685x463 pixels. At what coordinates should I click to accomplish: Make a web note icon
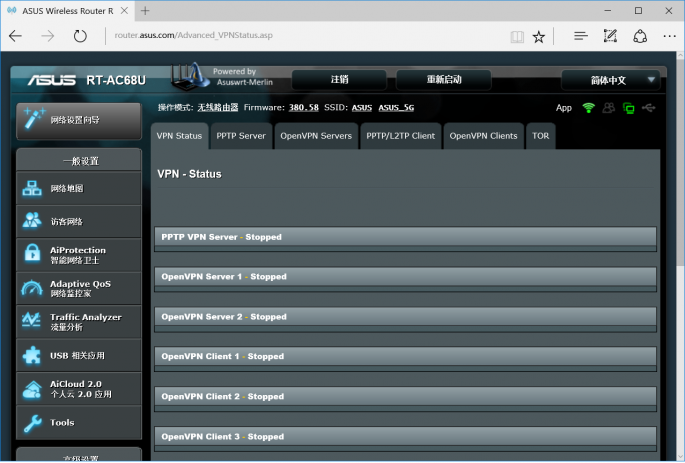610,36
